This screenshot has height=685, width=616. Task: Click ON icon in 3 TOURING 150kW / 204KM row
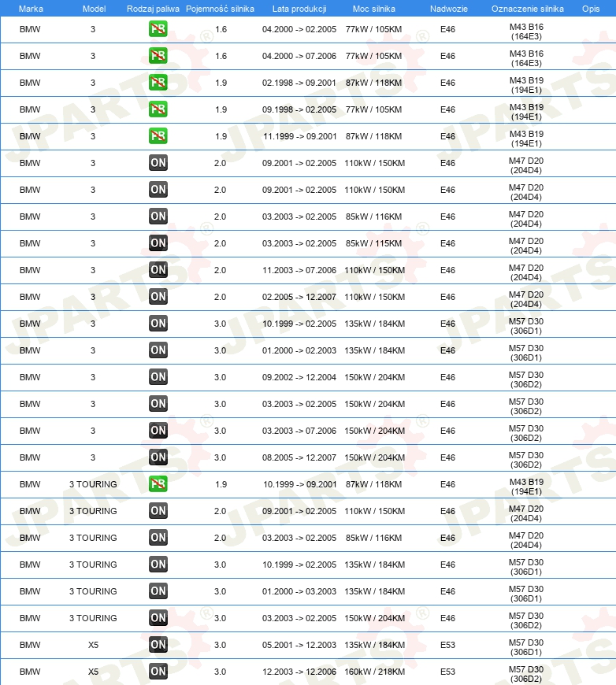(158, 618)
